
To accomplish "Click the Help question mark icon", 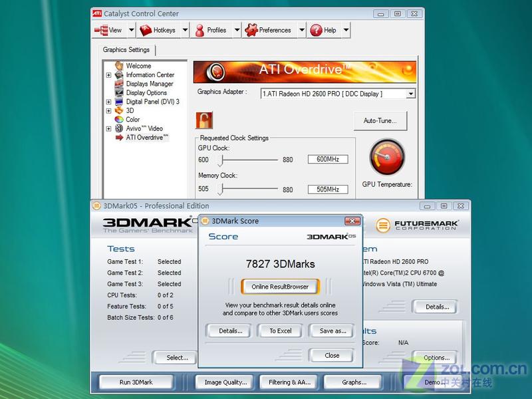I will point(316,30).
